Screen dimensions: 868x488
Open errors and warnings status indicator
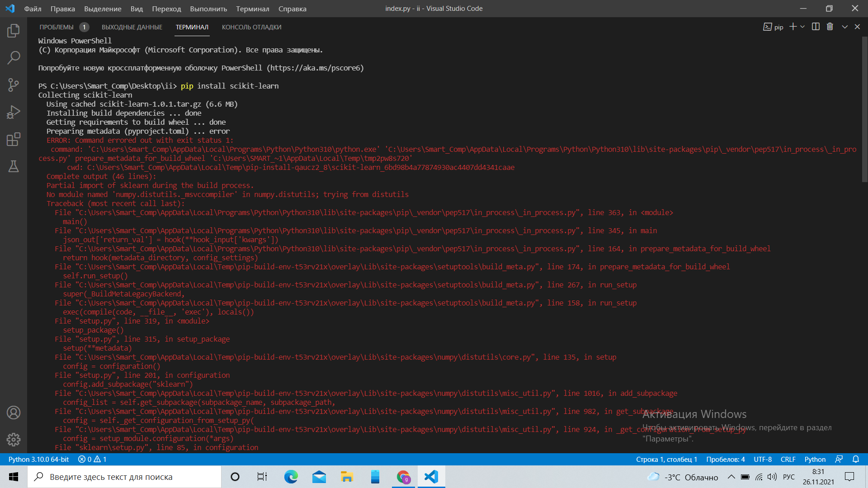click(92, 459)
